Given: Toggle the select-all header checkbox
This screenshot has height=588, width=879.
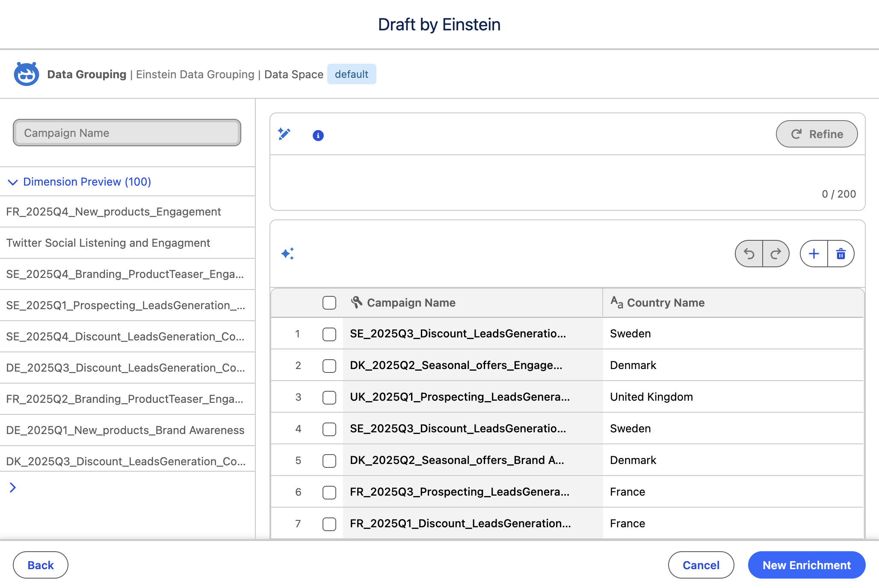Looking at the screenshot, I should (329, 303).
